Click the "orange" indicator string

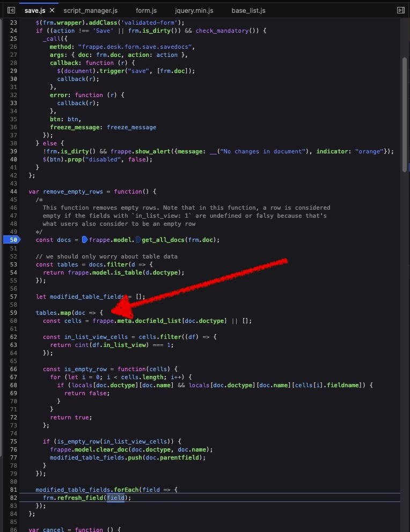pyautogui.click(x=369, y=151)
